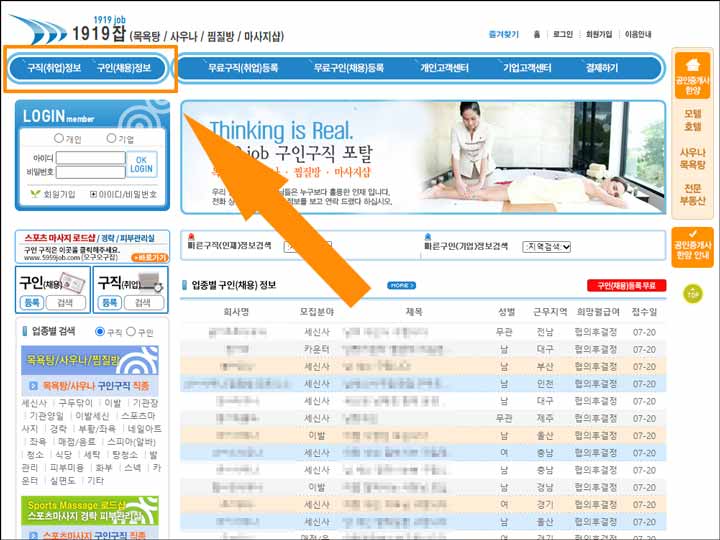Open the 로그인 link at the top
This screenshot has height=540, width=720.
pos(562,34)
